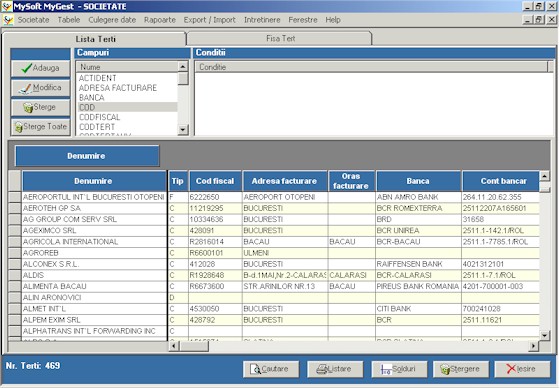Sort by the Cod fiscal column header
The width and height of the screenshot is (560, 388).
coord(215,181)
